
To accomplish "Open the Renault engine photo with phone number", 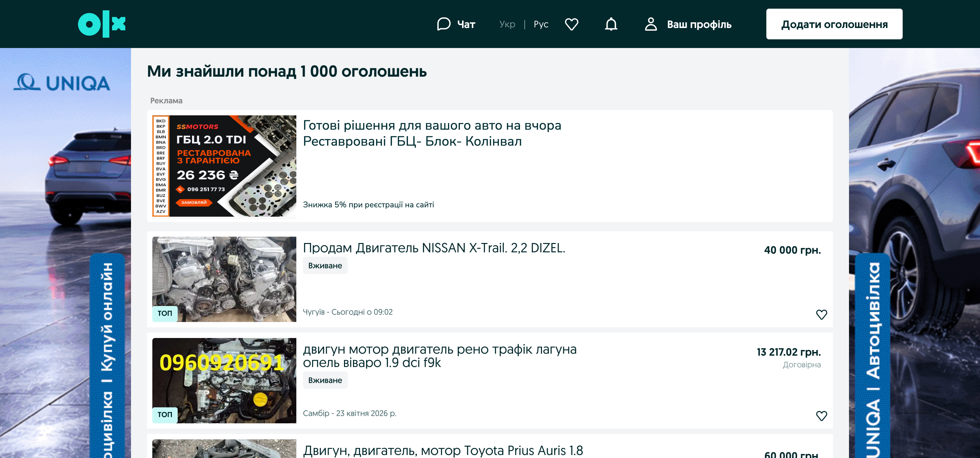I will coord(224,380).
